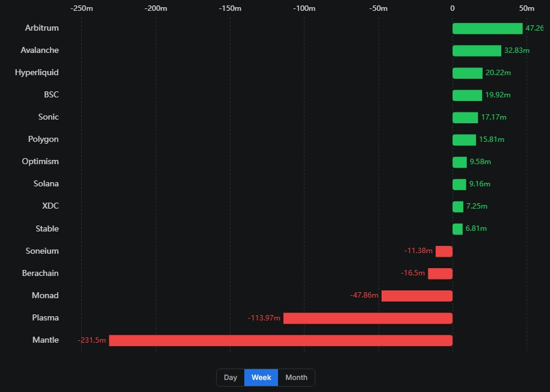Click the green Polygon bar
The height and width of the screenshot is (392, 550).
[464, 139]
